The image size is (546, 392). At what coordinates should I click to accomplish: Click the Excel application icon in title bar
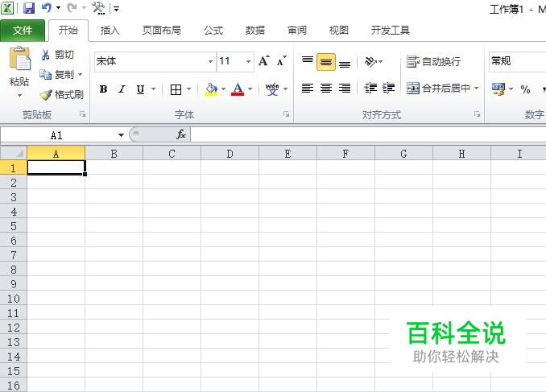click(x=8, y=8)
